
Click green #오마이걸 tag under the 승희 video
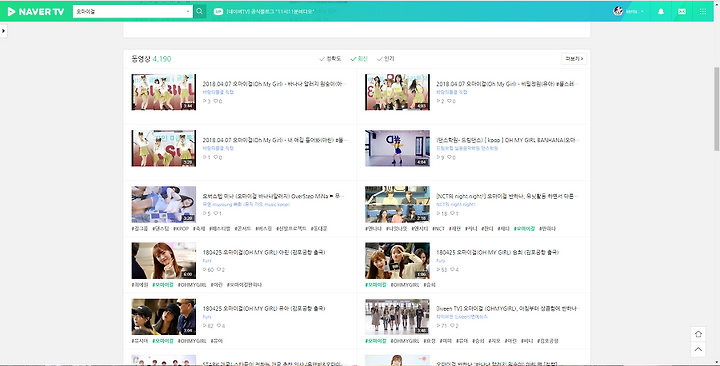click(x=376, y=285)
